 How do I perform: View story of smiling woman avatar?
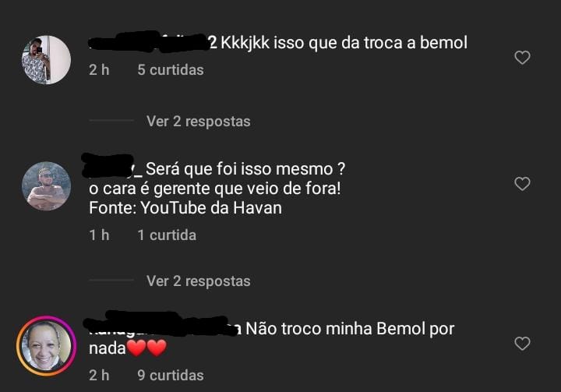point(46,346)
